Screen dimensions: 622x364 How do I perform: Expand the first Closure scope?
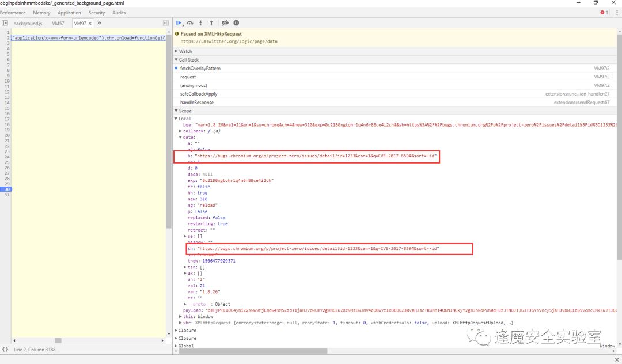176,330
